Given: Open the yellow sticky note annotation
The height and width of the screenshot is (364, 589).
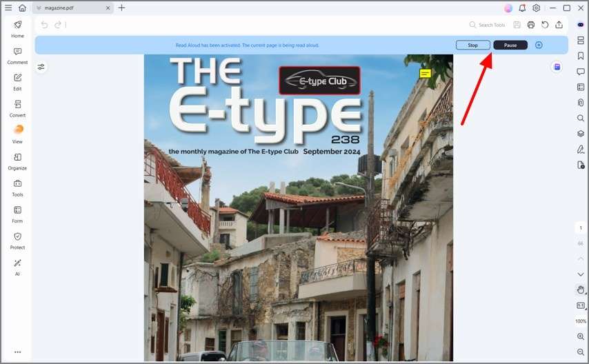Looking at the screenshot, I should pyautogui.click(x=426, y=74).
